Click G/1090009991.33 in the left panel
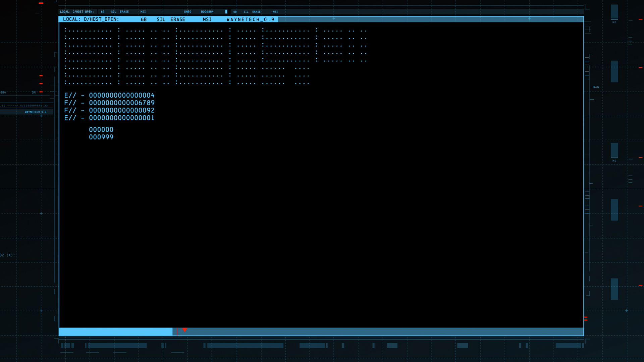The height and width of the screenshot is (362, 644). click(34, 106)
